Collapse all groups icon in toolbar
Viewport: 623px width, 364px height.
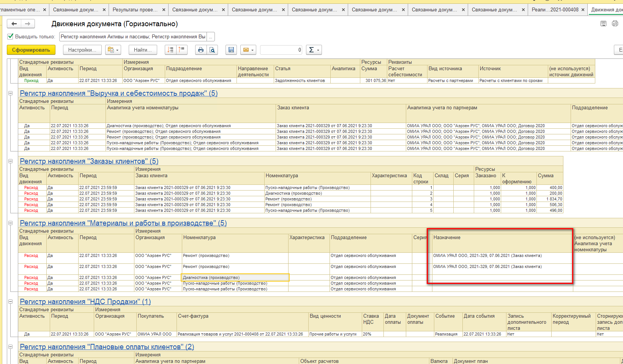(182, 50)
